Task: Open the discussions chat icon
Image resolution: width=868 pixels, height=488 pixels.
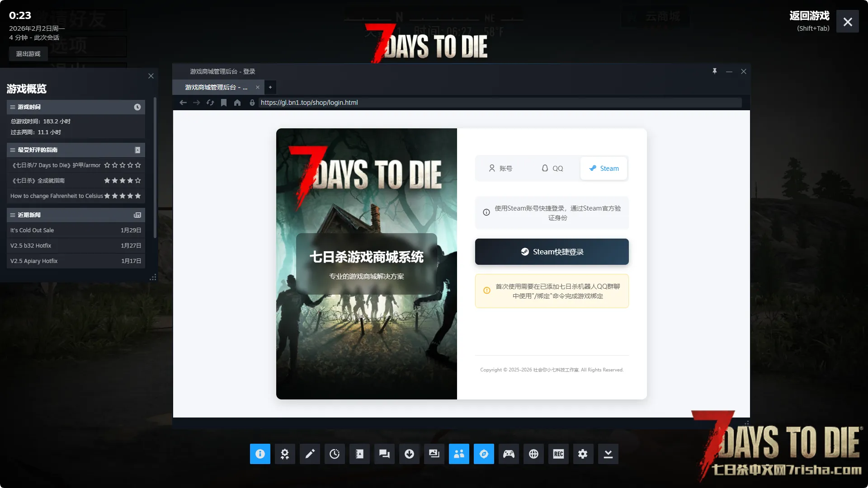Action: point(384,454)
